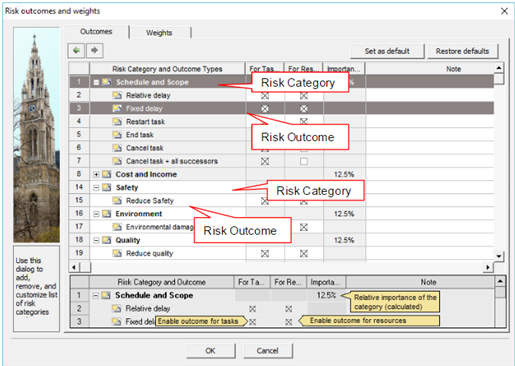The width and height of the screenshot is (515, 366).
Task: Click the Cost and Income category icon
Action: [107, 174]
